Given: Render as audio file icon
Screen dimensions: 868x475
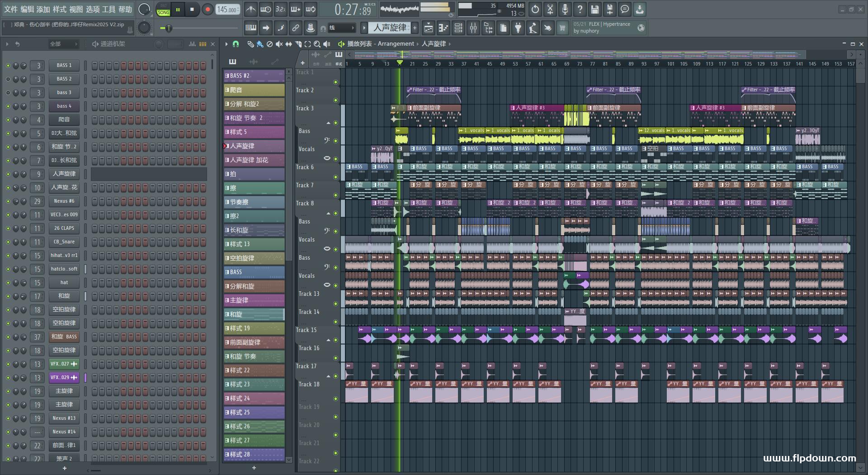Looking at the screenshot, I should coord(610,9).
